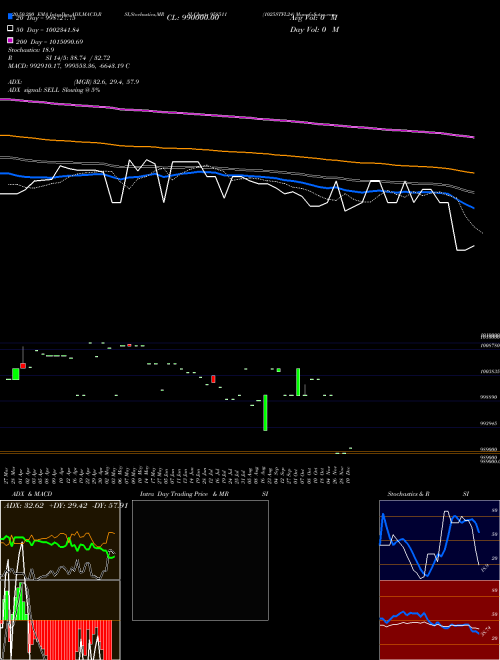Click the white 50 Day legend swatch

click(11, 28)
